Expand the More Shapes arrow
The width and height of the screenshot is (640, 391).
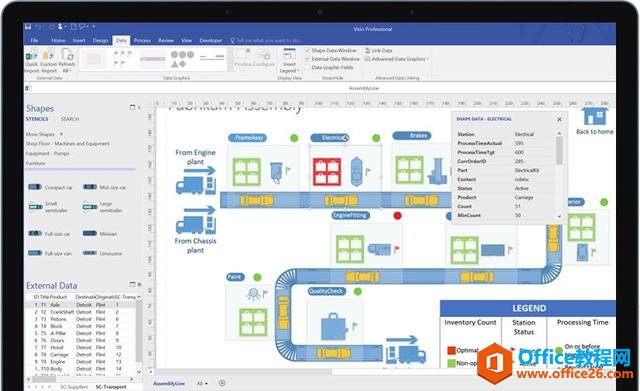coord(62,134)
